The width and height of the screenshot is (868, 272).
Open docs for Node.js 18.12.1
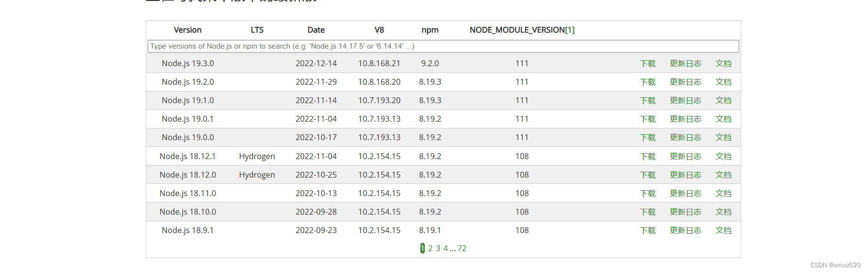point(723,157)
